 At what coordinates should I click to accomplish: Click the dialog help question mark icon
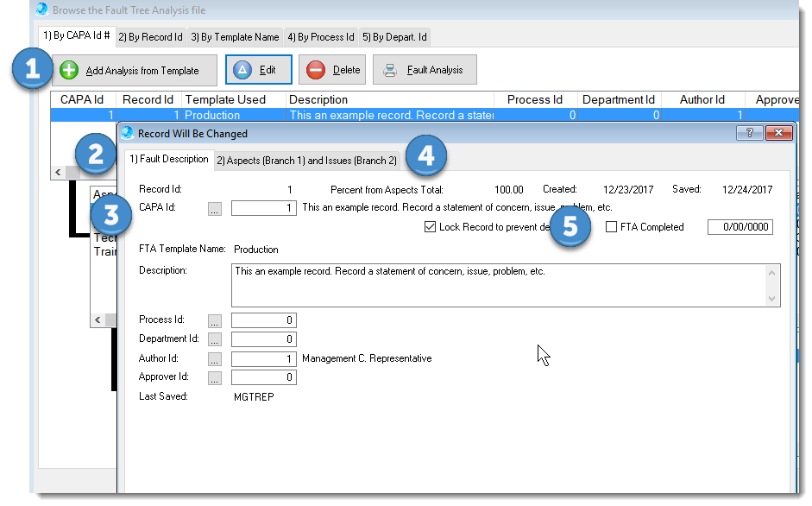pyautogui.click(x=748, y=133)
